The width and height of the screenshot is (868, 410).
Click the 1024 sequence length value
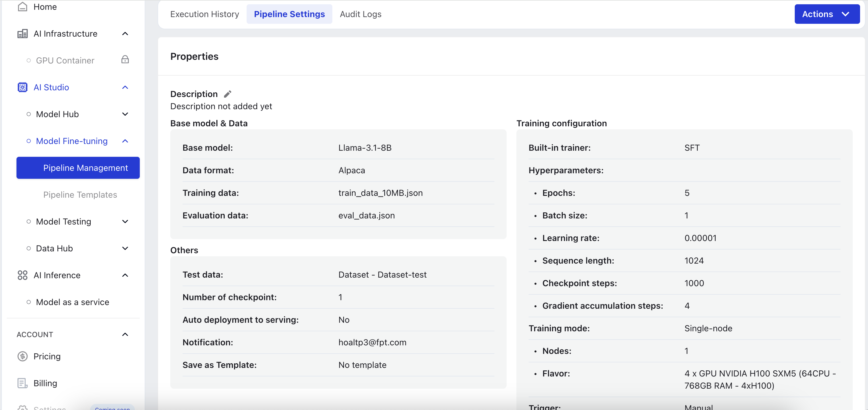(694, 261)
